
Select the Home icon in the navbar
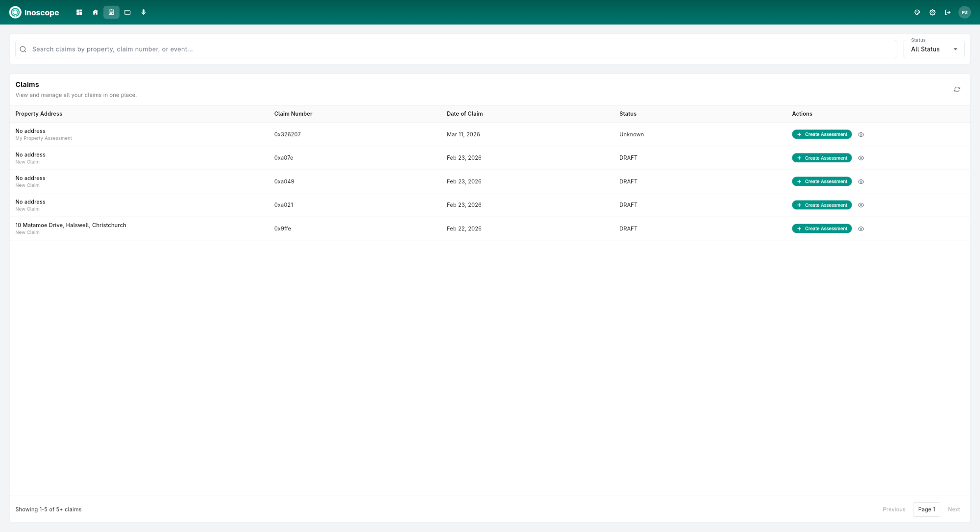pos(95,12)
